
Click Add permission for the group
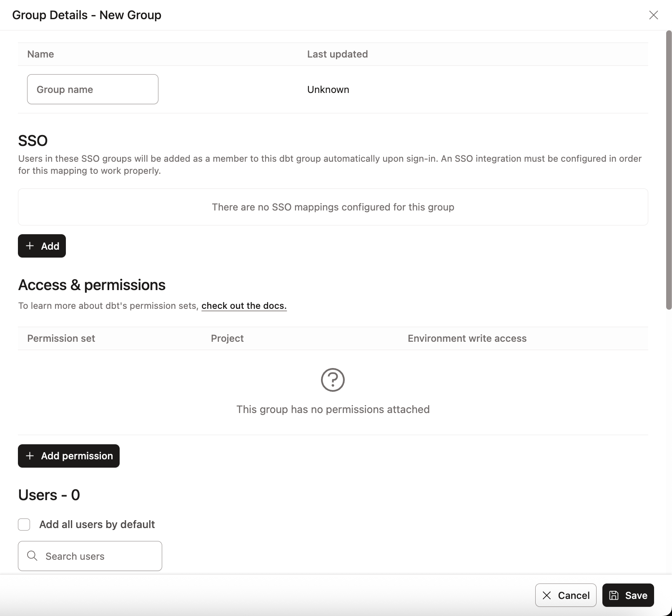coord(68,456)
